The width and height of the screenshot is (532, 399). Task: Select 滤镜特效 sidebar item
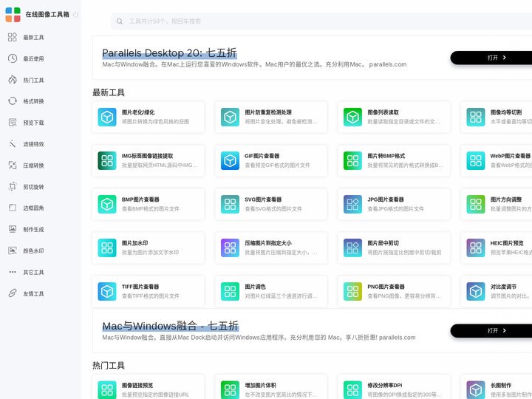(33, 144)
